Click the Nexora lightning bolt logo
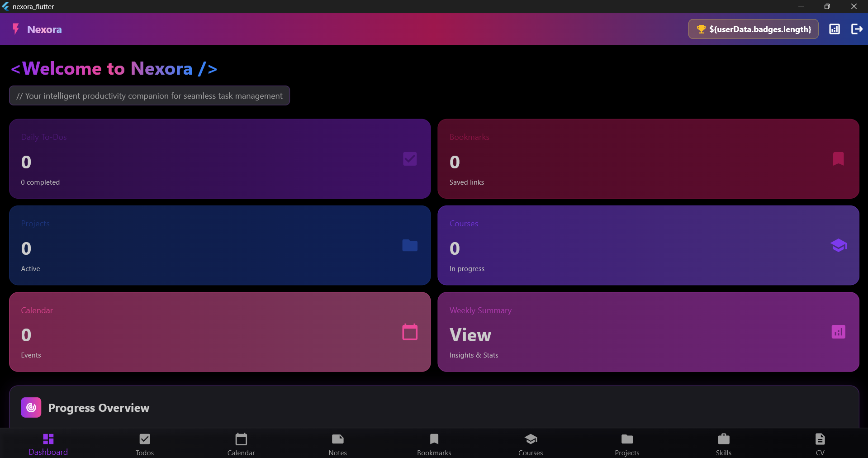 16,29
